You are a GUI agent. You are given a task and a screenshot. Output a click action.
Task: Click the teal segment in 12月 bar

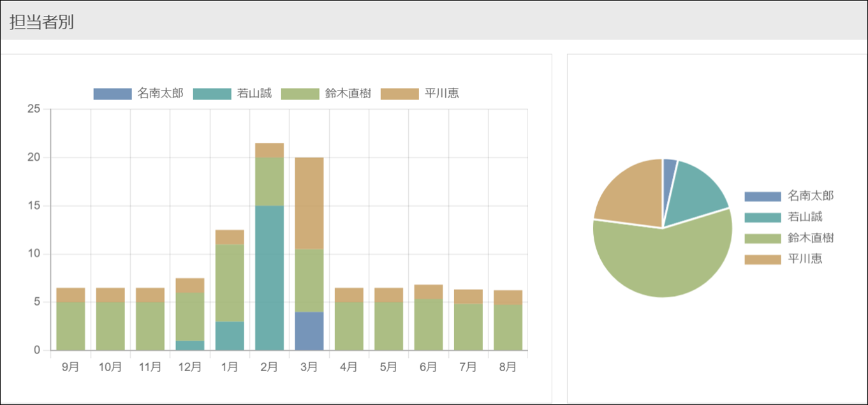190,346
